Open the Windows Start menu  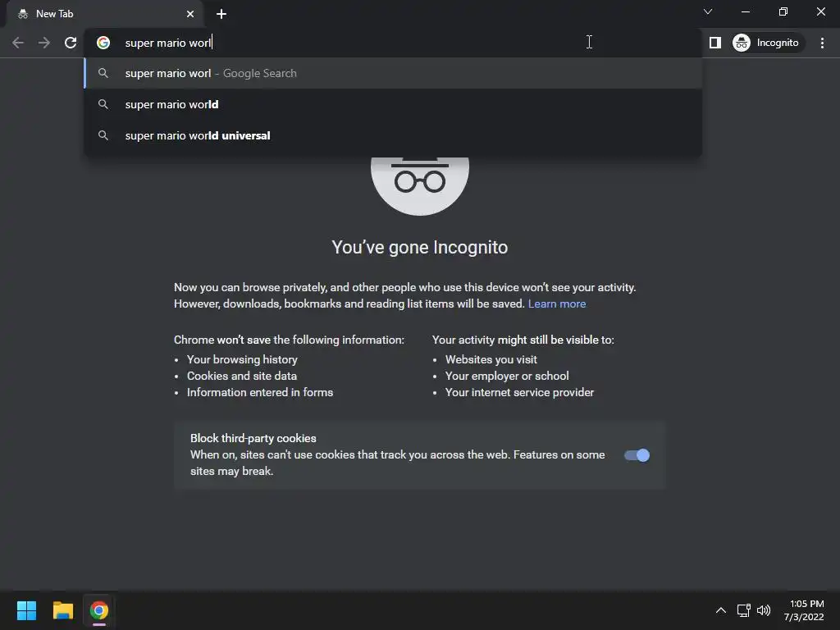(26, 610)
